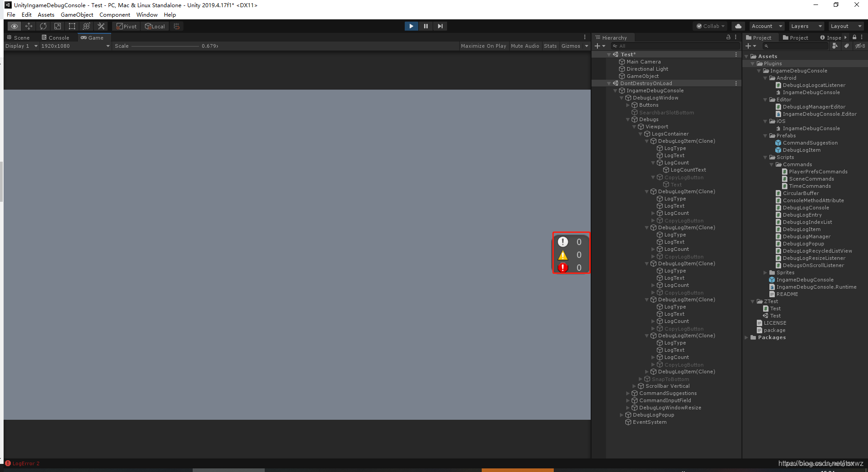Image resolution: width=868 pixels, height=472 pixels.
Task: Select the Rect tool
Action: click(72, 26)
